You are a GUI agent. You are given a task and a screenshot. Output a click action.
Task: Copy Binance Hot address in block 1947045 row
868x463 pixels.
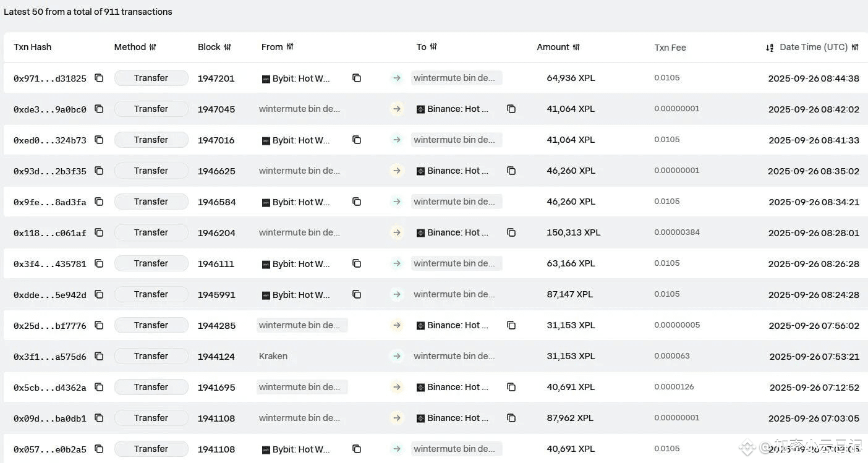point(511,109)
